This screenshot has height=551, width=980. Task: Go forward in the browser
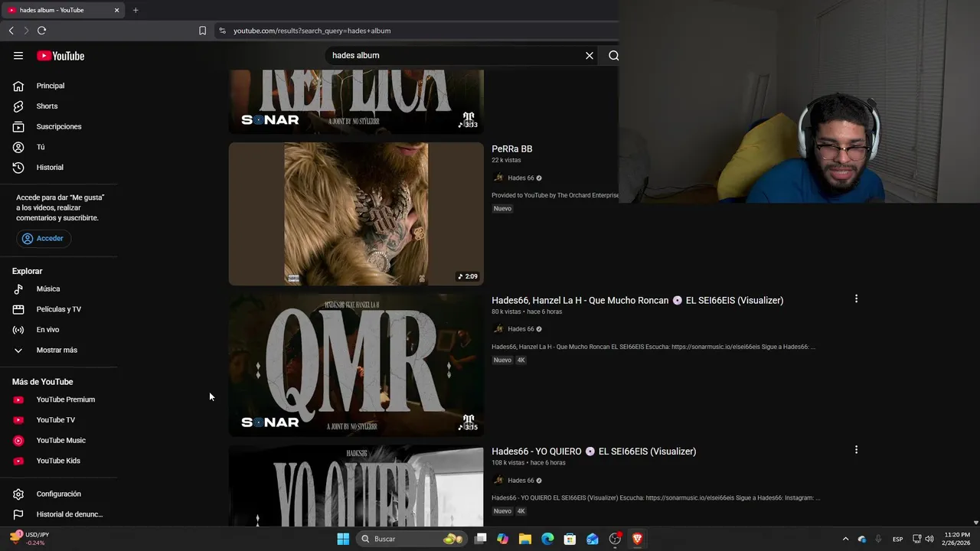click(x=26, y=31)
